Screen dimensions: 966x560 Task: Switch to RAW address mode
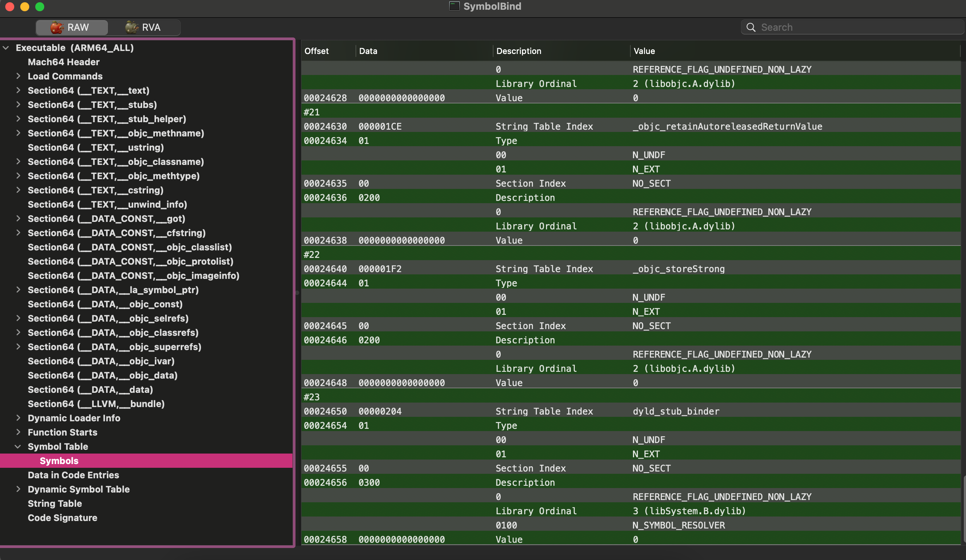(72, 27)
